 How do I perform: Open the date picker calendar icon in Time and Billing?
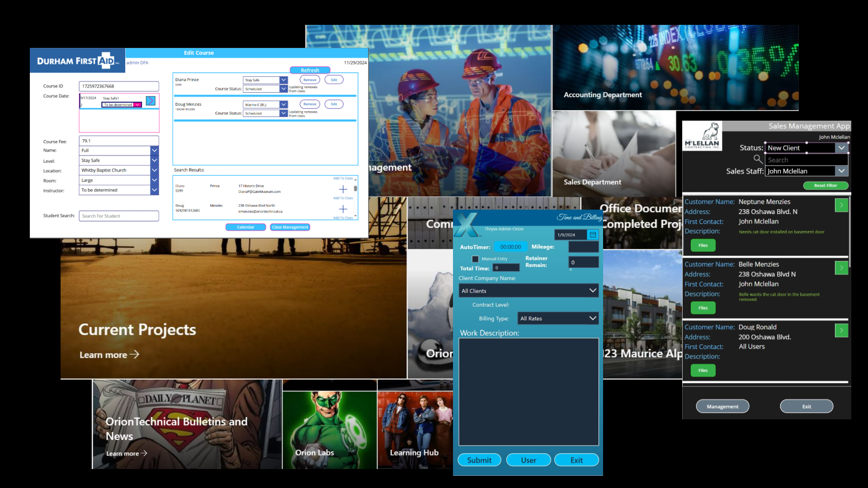click(593, 235)
